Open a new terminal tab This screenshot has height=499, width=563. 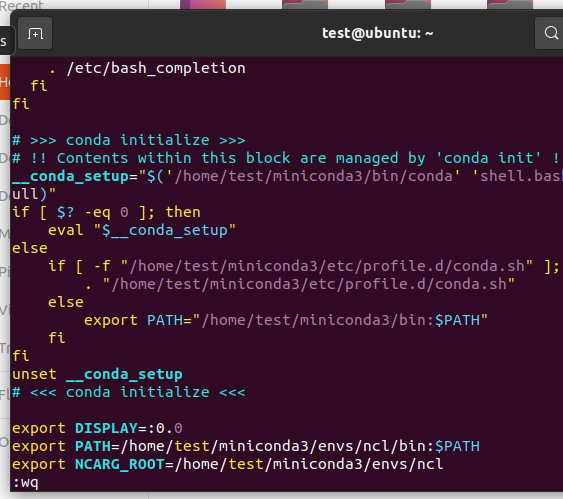pos(35,33)
